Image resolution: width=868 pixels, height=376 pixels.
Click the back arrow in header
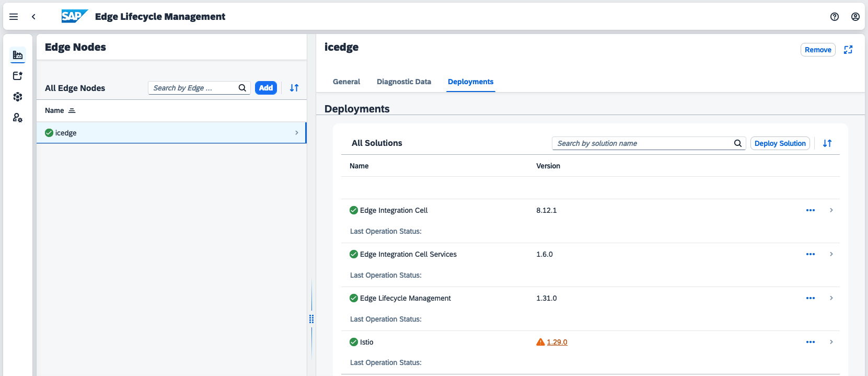click(x=33, y=17)
